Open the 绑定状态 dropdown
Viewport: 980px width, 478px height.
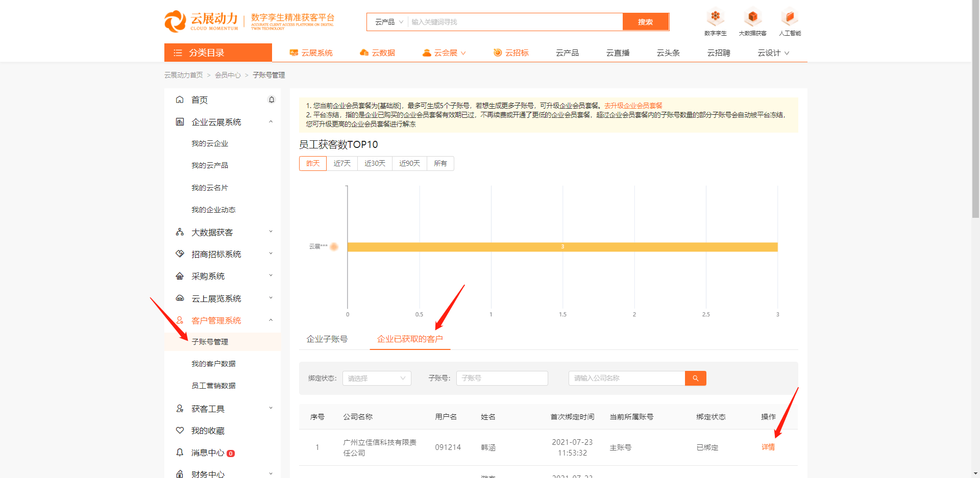(x=377, y=378)
